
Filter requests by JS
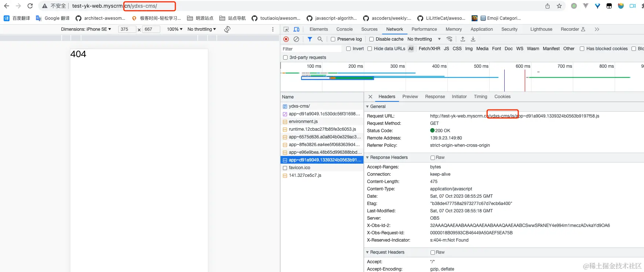[x=446, y=49]
